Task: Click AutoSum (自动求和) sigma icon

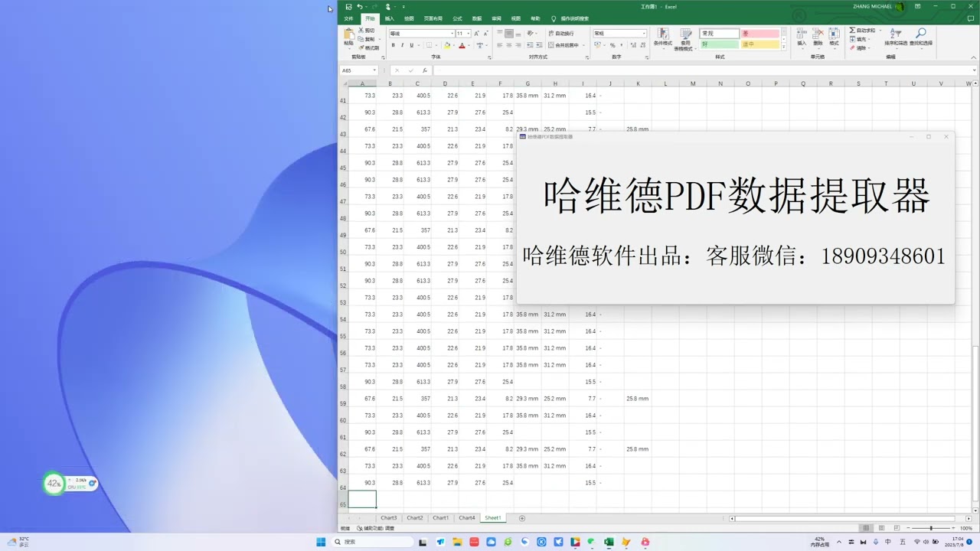Action: click(x=853, y=31)
